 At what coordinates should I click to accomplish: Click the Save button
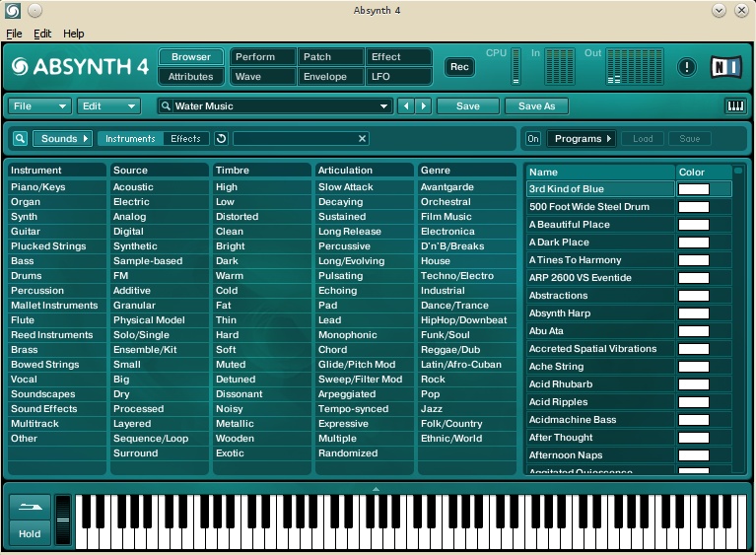(x=467, y=106)
